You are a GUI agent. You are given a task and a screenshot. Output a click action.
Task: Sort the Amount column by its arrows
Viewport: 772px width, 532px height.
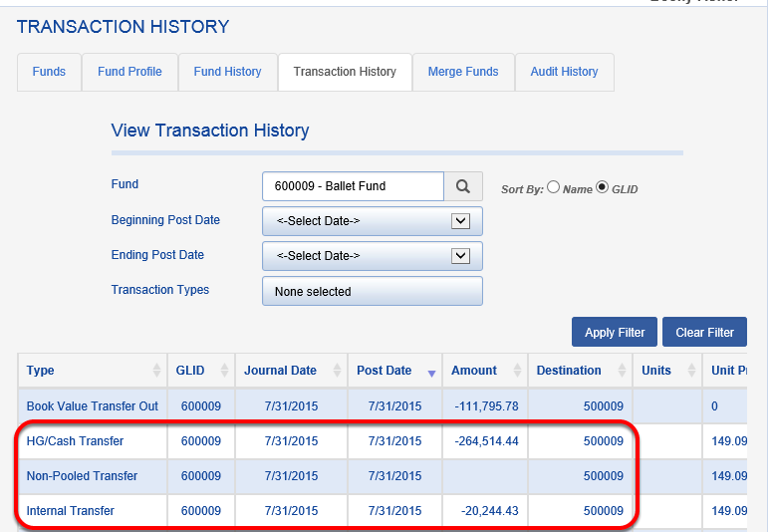(517, 370)
